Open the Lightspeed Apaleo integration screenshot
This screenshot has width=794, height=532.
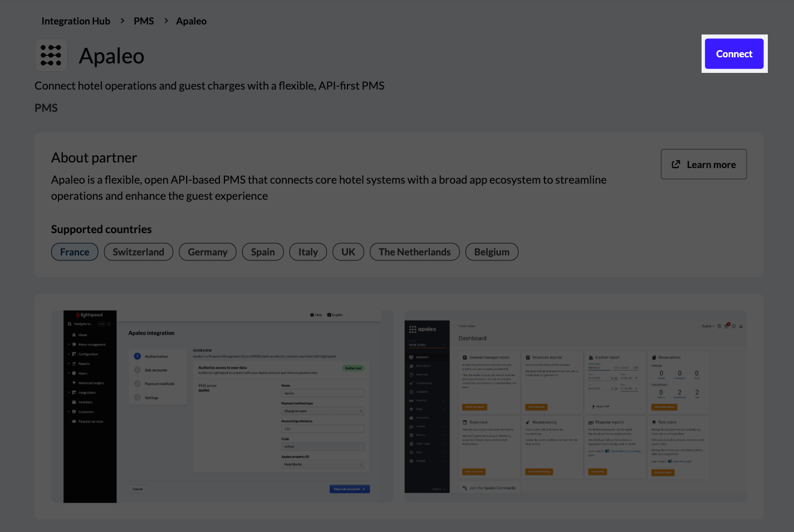222,407
